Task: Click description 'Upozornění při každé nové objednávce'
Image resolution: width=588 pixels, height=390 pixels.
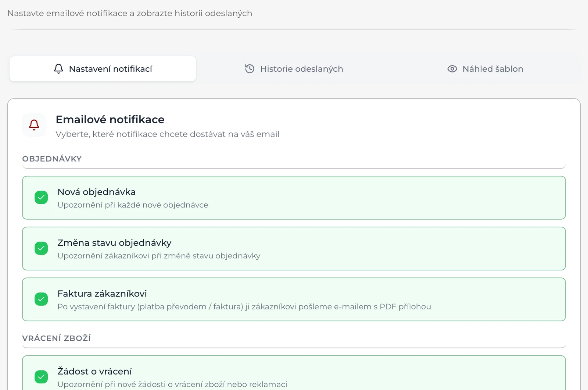Action: click(x=133, y=205)
